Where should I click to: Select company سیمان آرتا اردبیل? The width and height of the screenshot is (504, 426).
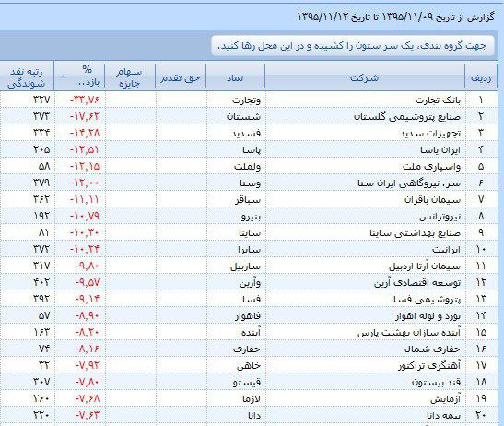(425, 266)
